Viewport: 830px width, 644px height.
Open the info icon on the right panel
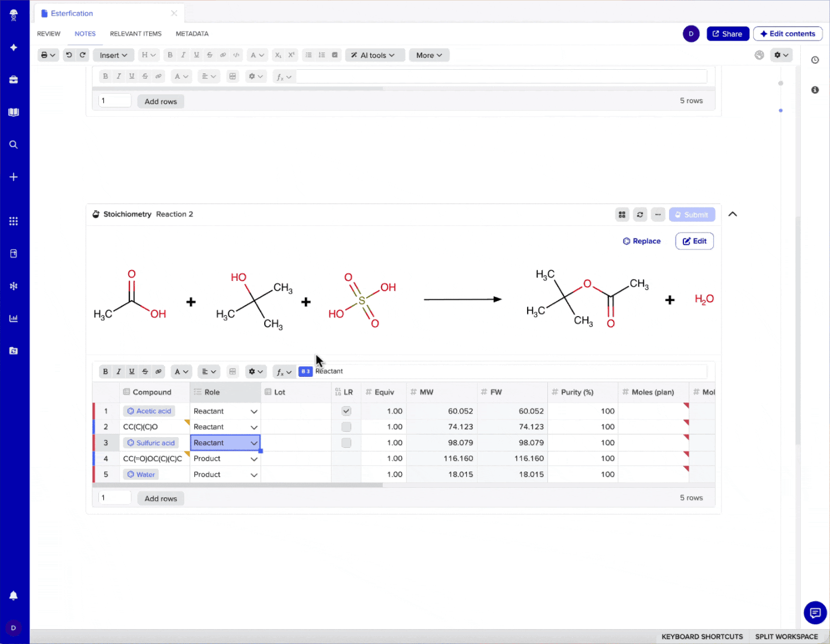click(815, 90)
